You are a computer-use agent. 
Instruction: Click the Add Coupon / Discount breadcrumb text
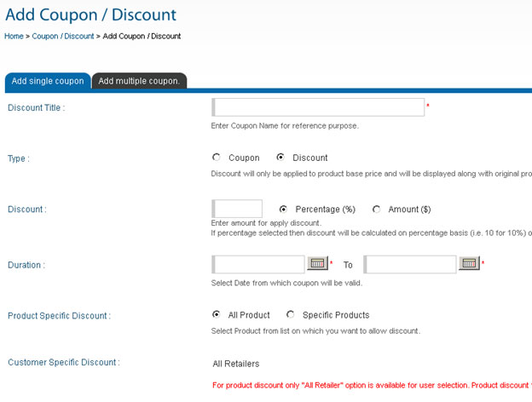tap(142, 37)
